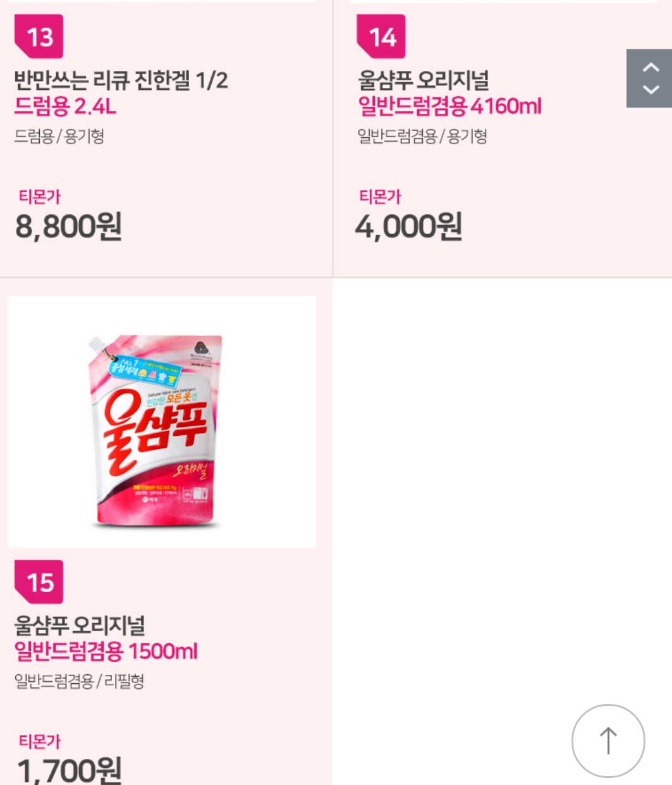Click the 4,000원 price
This screenshot has width=672, height=785.
408,226
